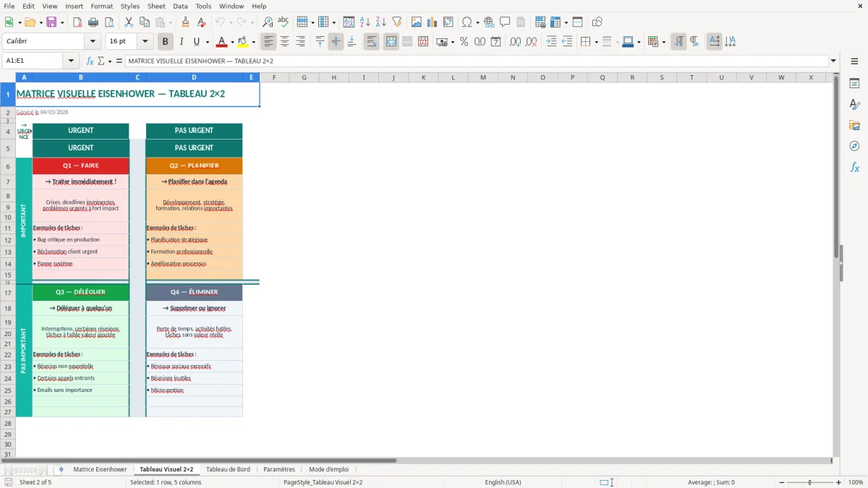868x488 pixels.
Task: Open the Calibri font name dropdown
Action: point(92,42)
